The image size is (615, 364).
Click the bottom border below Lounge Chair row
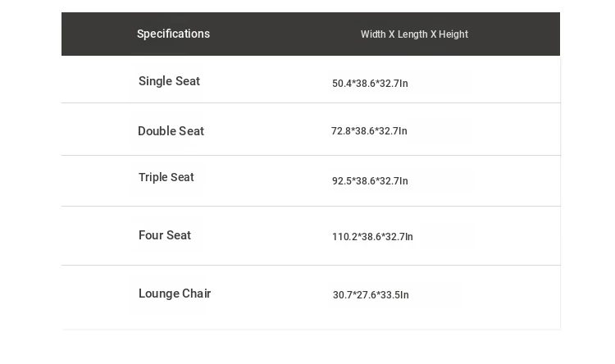311,330
